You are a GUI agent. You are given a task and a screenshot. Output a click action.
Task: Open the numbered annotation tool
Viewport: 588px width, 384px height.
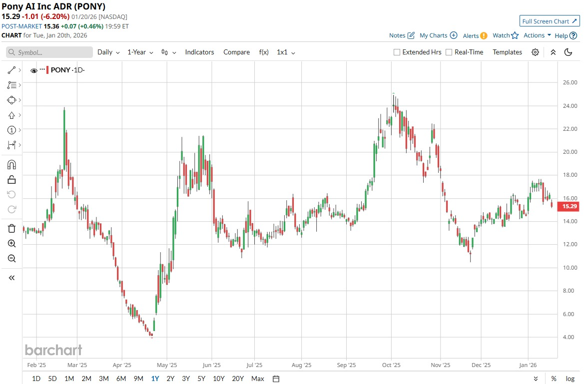tap(11, 130)
